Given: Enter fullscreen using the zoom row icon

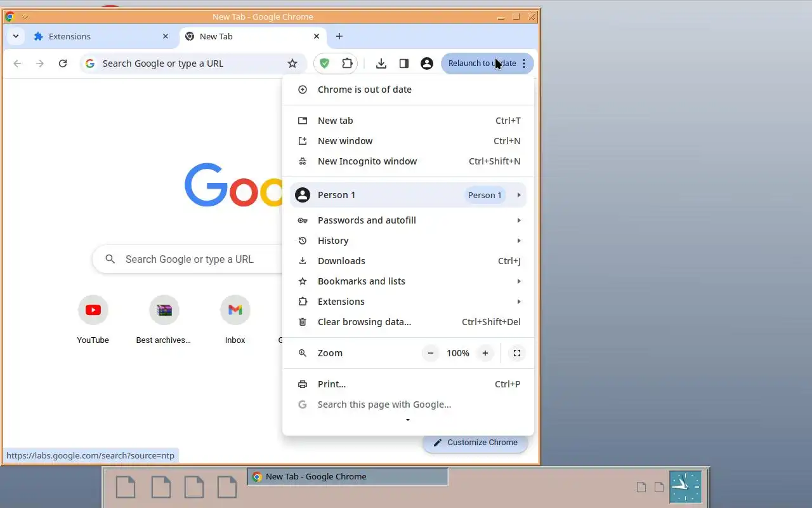Looking at the screenshot, I should click(x=517, y=353).
